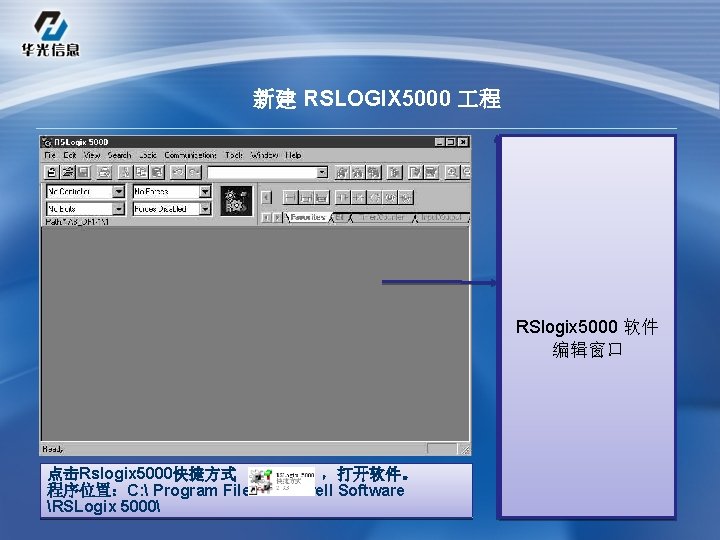The height and width of the screenshot is (540, 720).
Task: Insert a Rung from the ladder toolbar
Action: coord(290,197)
